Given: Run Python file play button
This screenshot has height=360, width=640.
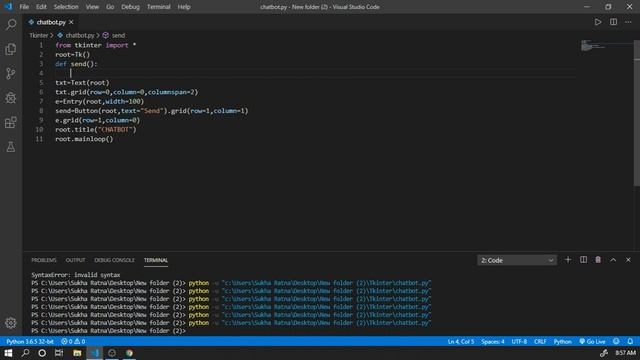Looking at the screenshot, I should 598,22.
